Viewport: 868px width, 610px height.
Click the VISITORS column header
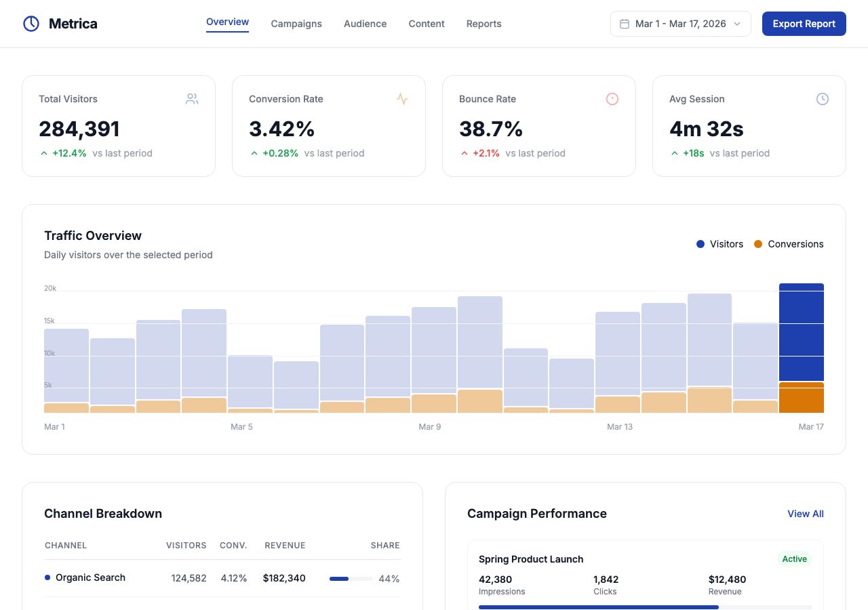[x=186, y=545]
